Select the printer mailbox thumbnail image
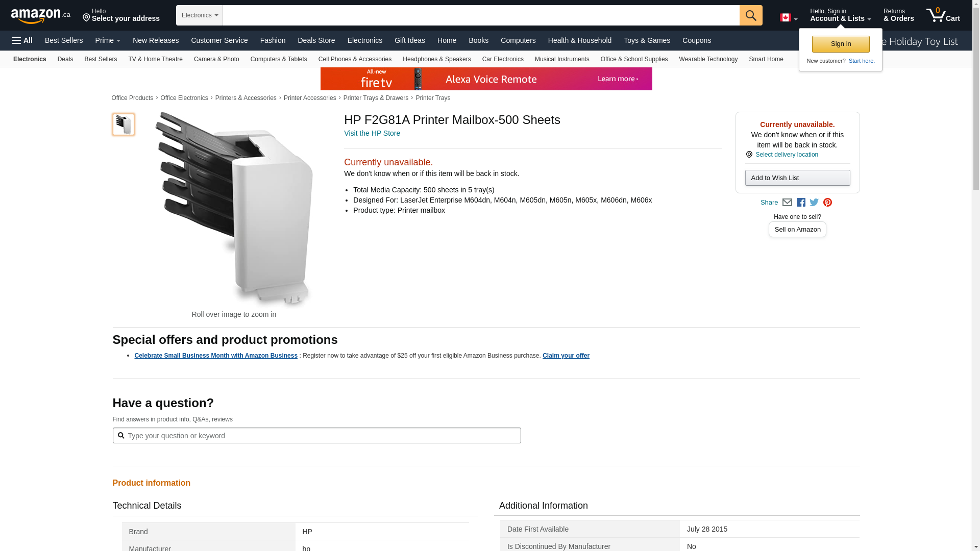Image resolution: width=980 pixels, height=551 pixels. (x=124, y=124)
